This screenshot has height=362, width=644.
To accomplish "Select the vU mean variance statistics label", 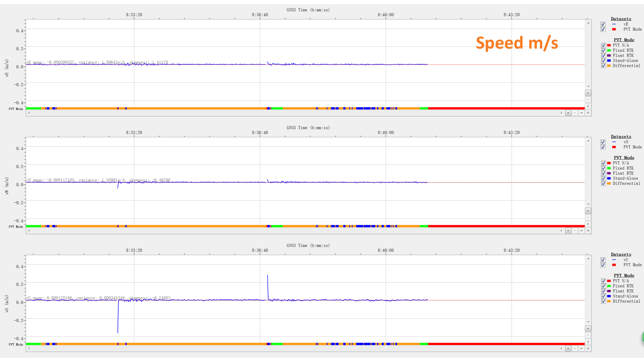I will pos(99,298).
